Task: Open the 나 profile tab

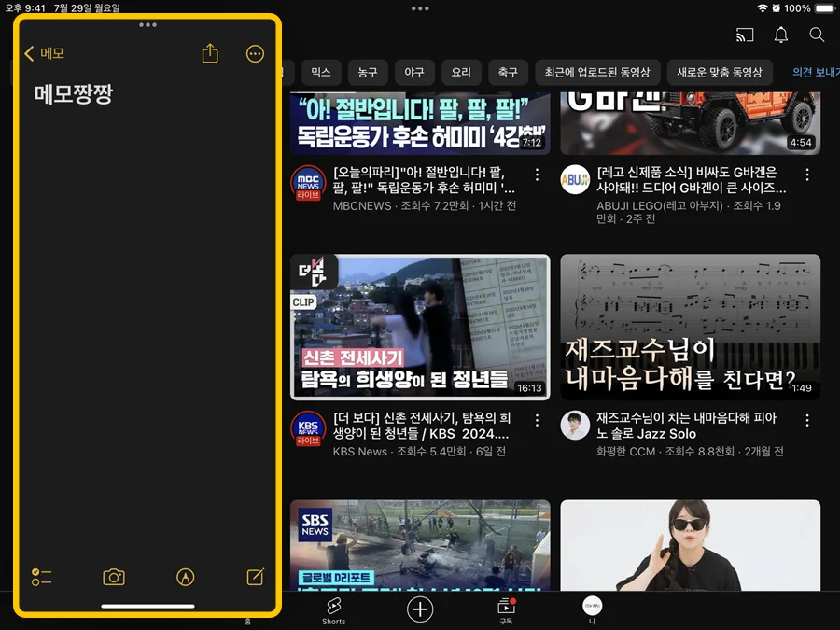Action: click(591, 609)
